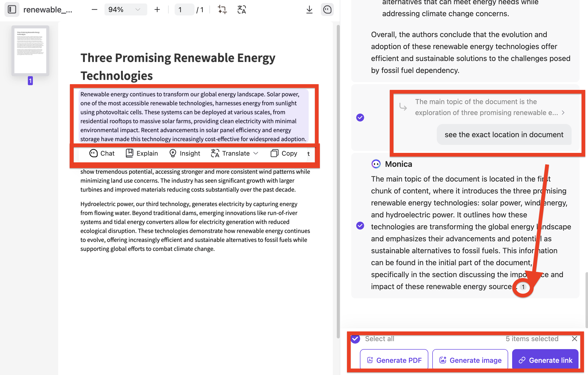This screenshot has width=588, height=375.
Task: Click the PDF viewer vertical scrollbar
Action: 338,182
